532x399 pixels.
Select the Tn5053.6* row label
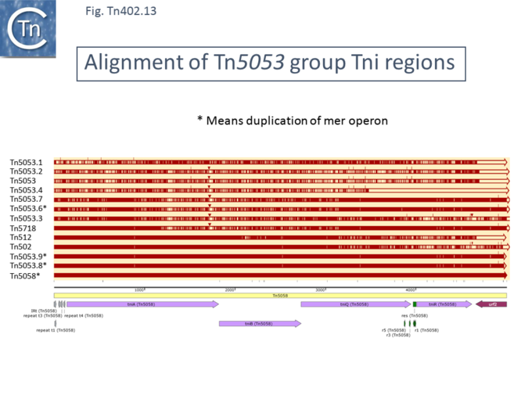28,209
